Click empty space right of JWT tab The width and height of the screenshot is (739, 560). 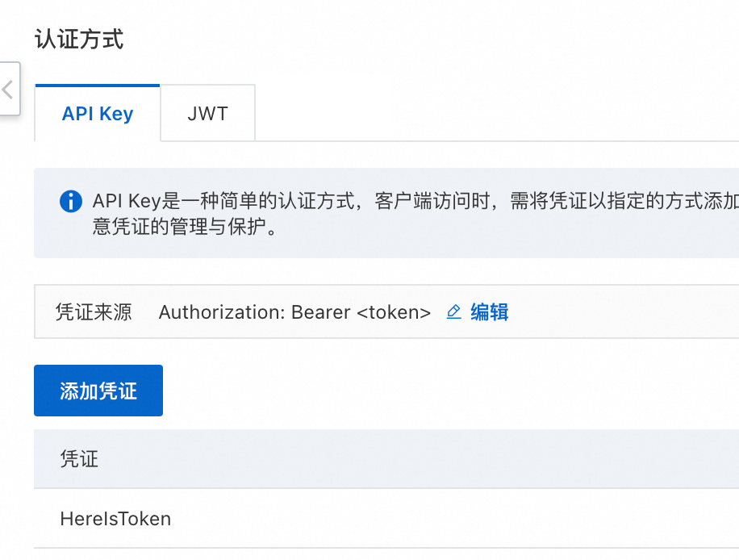click(x=495, y=113)
